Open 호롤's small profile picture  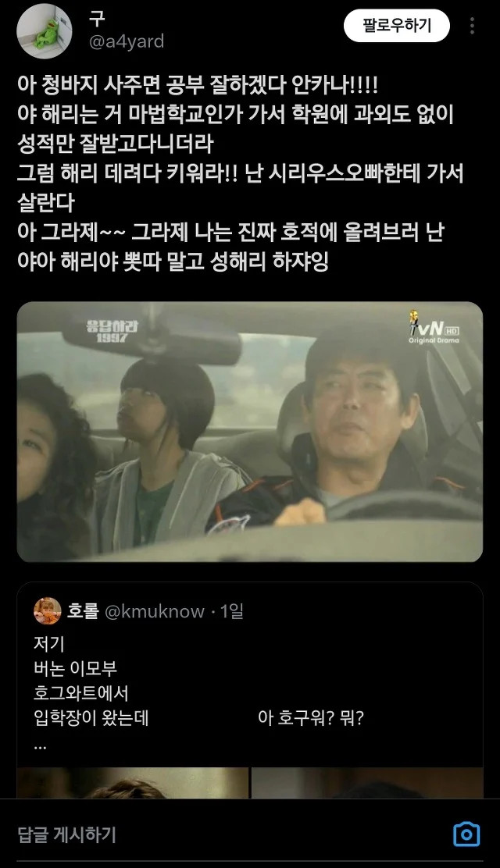coord(48,611)
